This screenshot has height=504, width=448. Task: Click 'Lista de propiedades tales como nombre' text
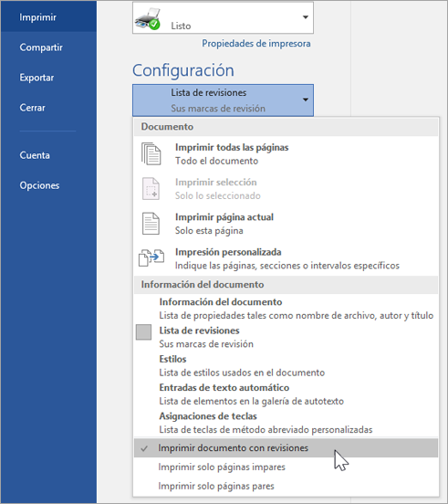tap(297, 316)
